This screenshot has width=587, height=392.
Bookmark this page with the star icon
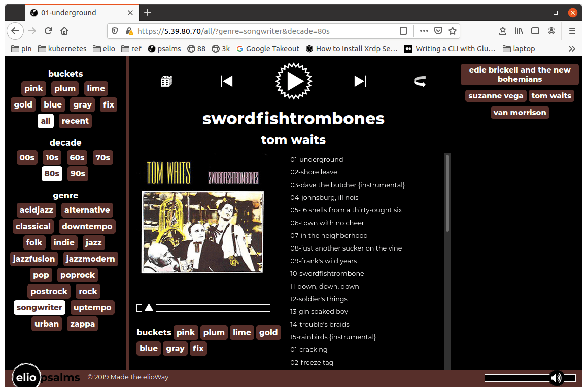click(453, 31)
